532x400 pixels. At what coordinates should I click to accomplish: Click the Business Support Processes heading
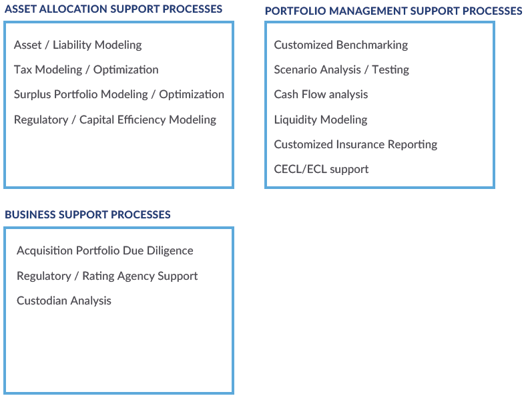click(87, 215)
